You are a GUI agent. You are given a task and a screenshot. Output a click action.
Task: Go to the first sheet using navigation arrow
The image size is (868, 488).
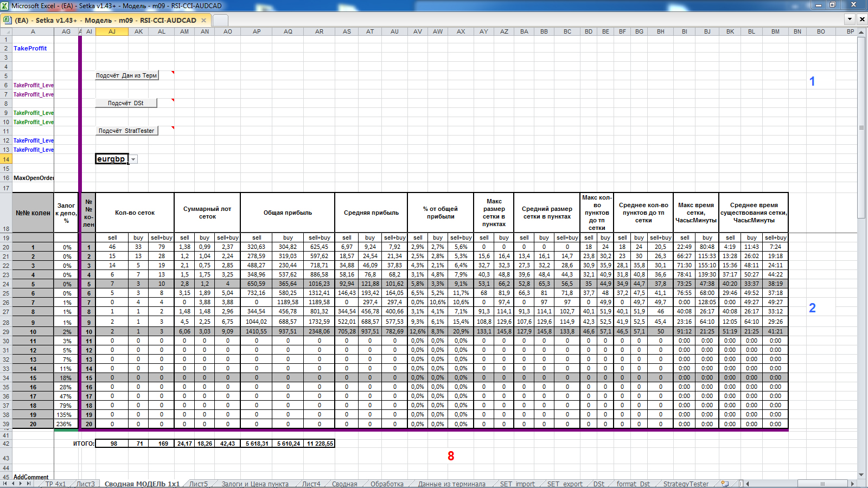[5, 483]
